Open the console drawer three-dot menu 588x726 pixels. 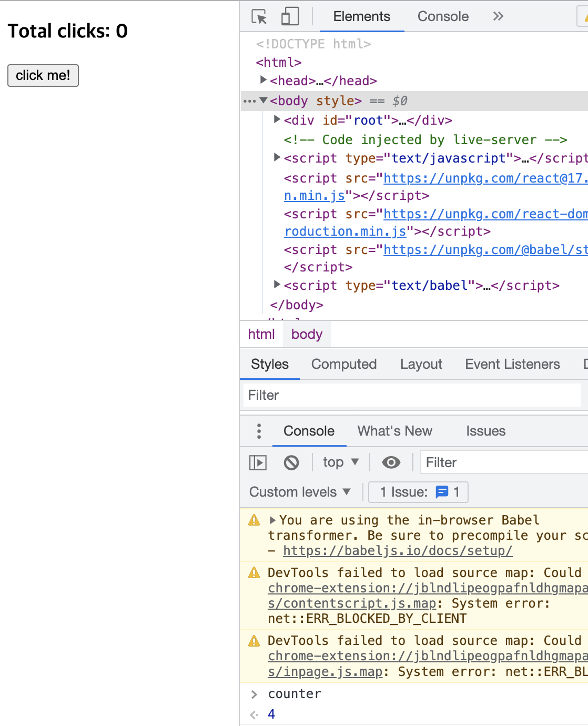coord(259,431)
